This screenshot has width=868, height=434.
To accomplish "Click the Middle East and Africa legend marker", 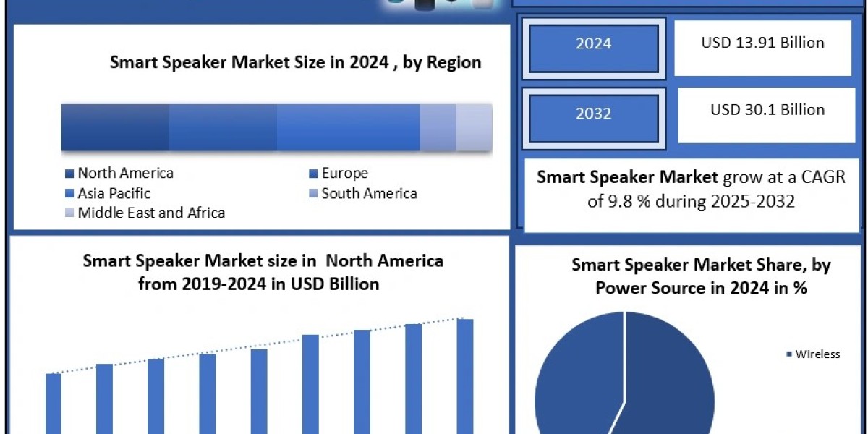I will pyautogui.click(x=69, y=213).
